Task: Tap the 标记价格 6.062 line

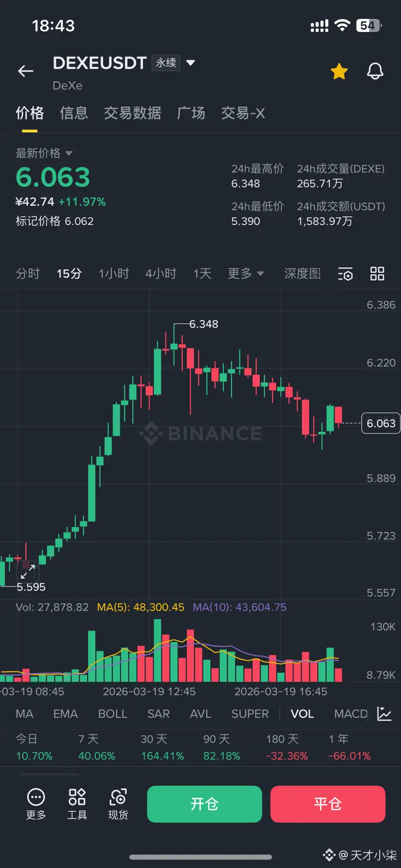Action: [x=55, y=221]
